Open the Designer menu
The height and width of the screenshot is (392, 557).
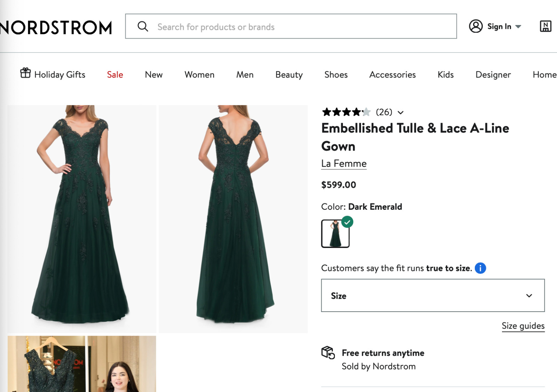493,75
